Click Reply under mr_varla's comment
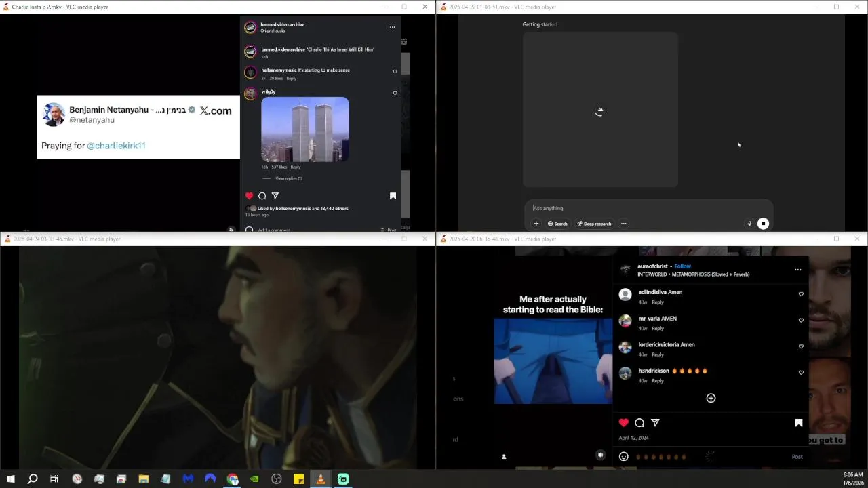868x488 pixels. point(658,329)
